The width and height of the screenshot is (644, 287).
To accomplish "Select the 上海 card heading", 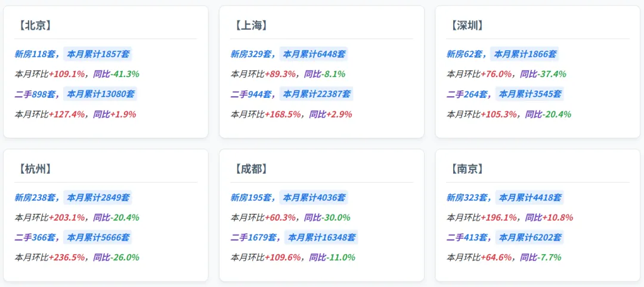I will click(250, 26).
